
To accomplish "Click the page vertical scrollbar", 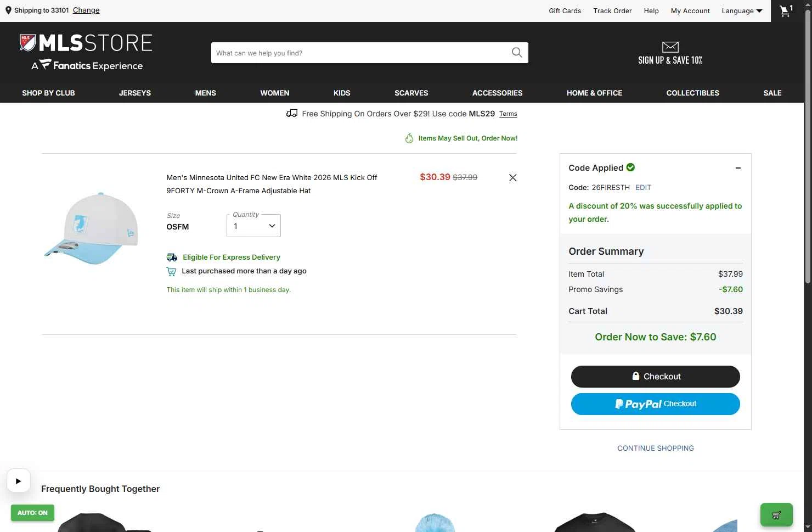I will pyautogui.click(x=808, y=145).
